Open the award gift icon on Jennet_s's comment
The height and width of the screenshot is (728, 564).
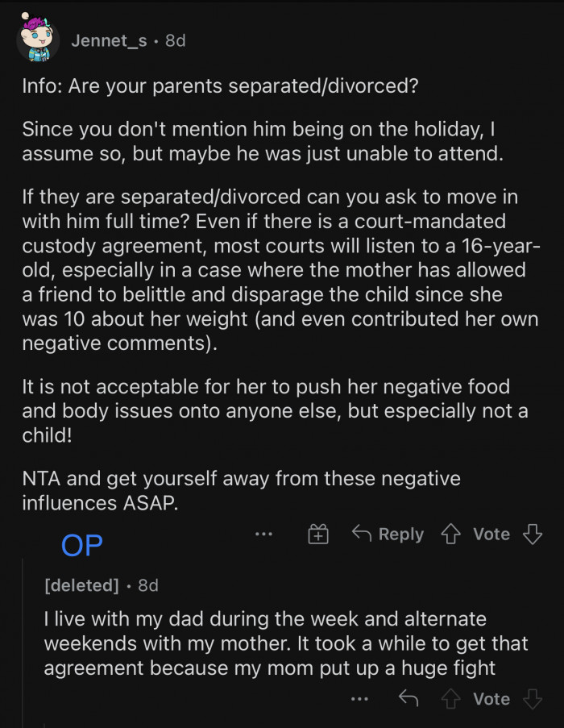coord(317,534)
